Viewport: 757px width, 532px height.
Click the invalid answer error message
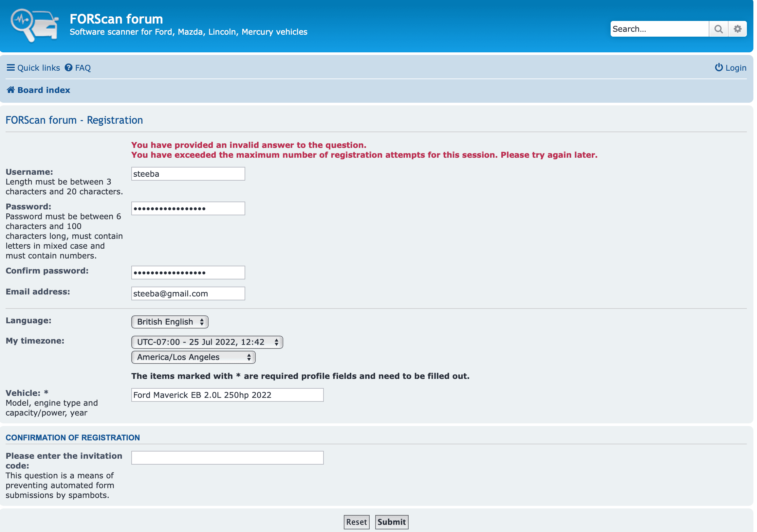tap(249, 145)
